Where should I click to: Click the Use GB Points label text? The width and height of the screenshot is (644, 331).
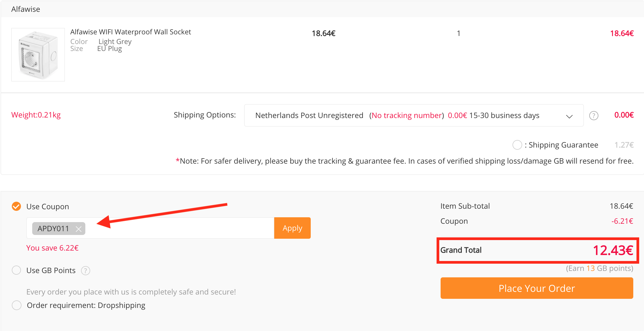[51, 270]
